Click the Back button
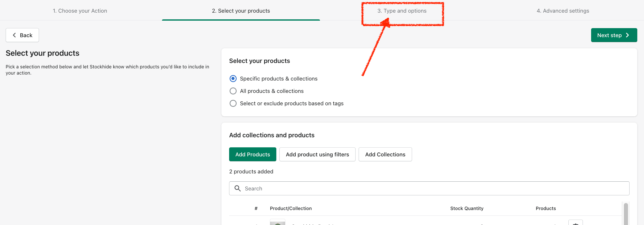Screen dimensions: 644x225 (x=22, y=35)
